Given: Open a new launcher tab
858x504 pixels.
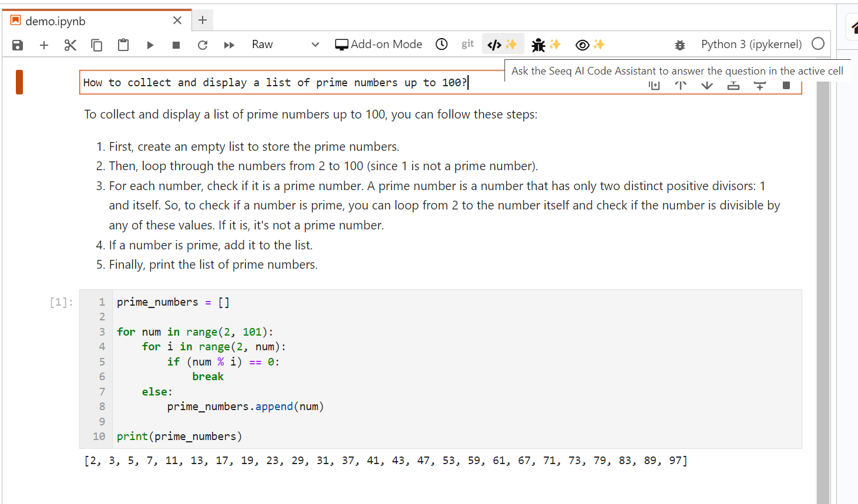Looking at the screenshot, I should pos(203,20).
